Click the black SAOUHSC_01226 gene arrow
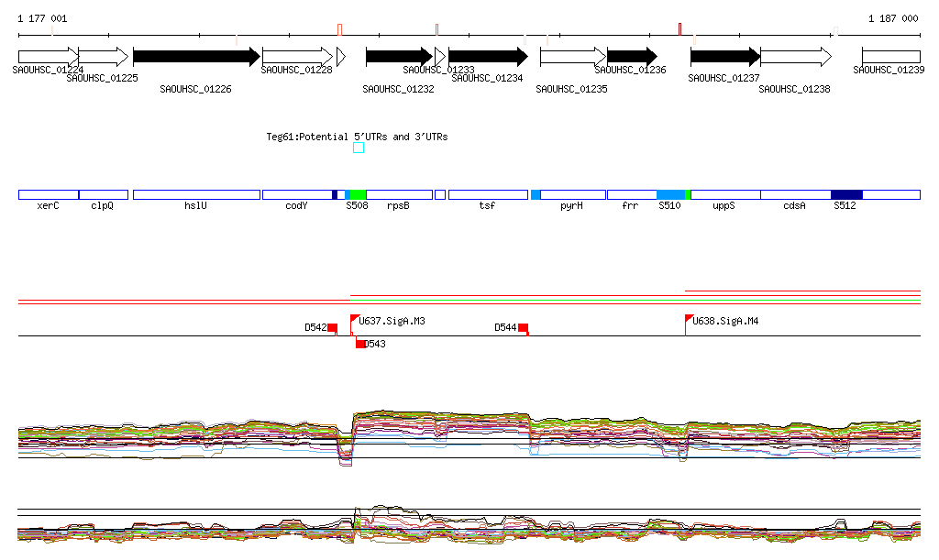This screenshot has width=939, height=560. [196, 57]
